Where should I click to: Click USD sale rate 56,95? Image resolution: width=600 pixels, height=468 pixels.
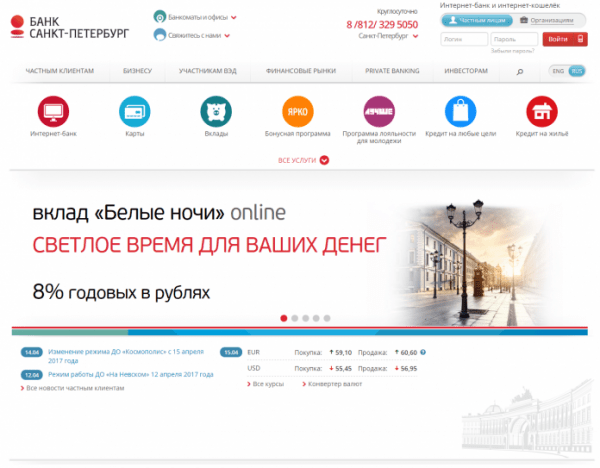[x=409, y=369]
